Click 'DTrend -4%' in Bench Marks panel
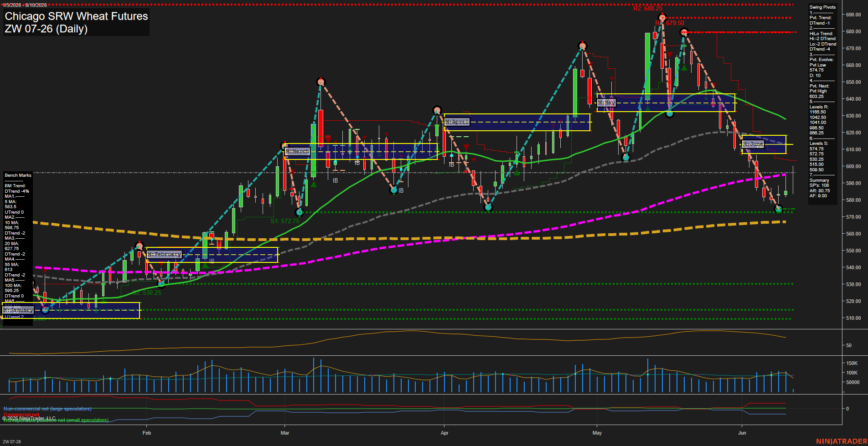Screen dimensions: 868x446 point(17,191)
